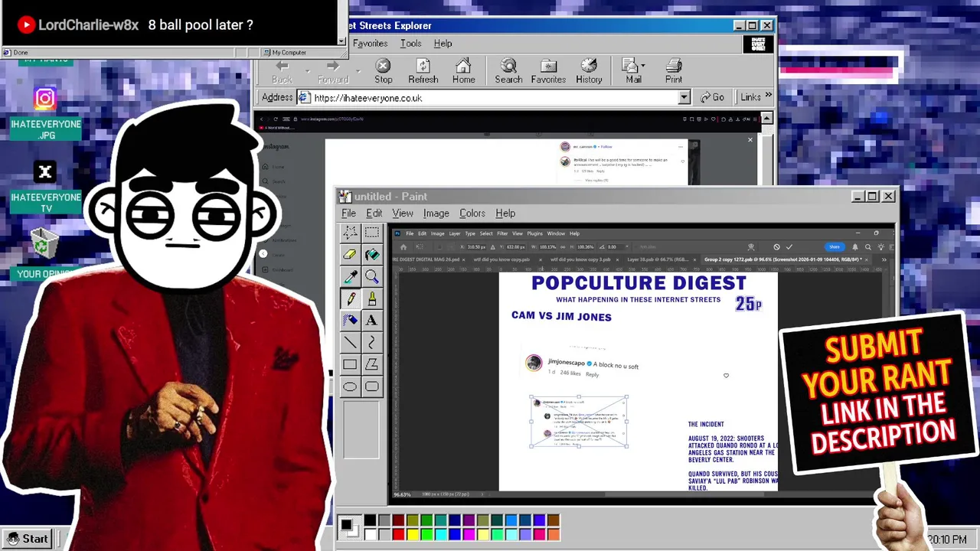Image resolution: width=980 pixels, height=551 pixels.
Task: Open Favorites menu in Streets Explorer menu bar
Action: point(370,44)
